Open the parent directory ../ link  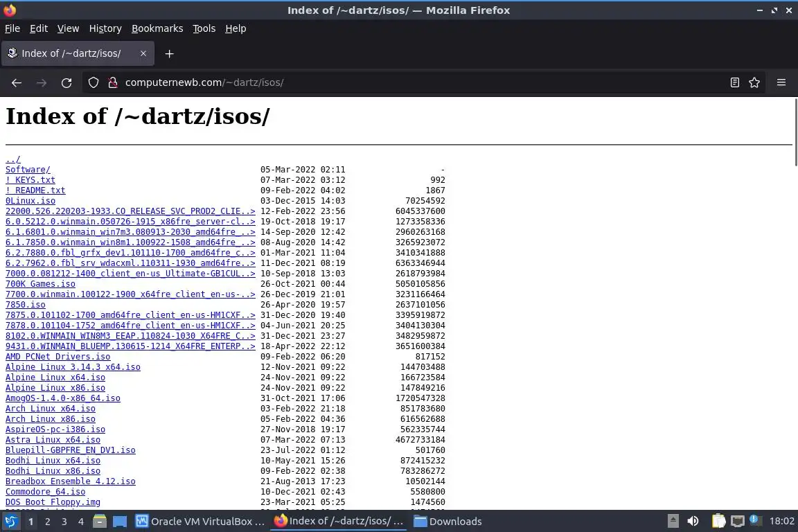(12, 159)
